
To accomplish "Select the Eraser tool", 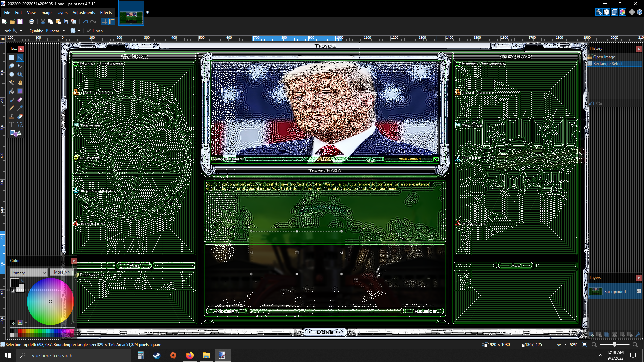I will tap(20, 100).
